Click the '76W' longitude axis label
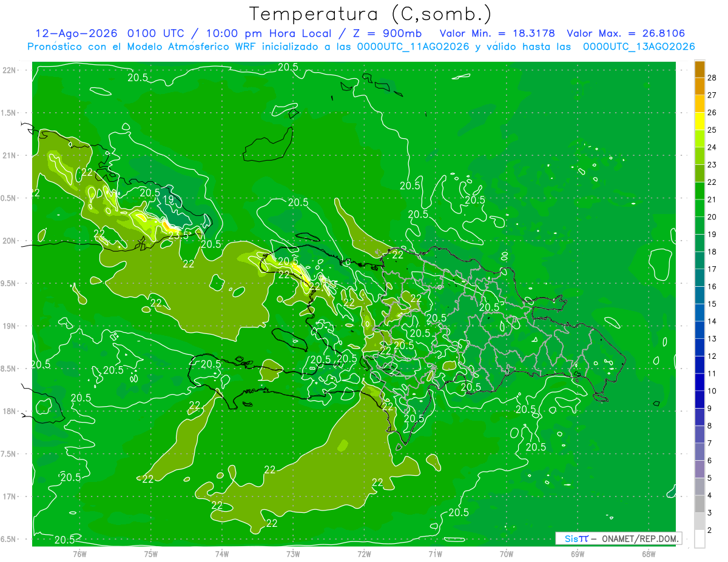 coord(79,554)
